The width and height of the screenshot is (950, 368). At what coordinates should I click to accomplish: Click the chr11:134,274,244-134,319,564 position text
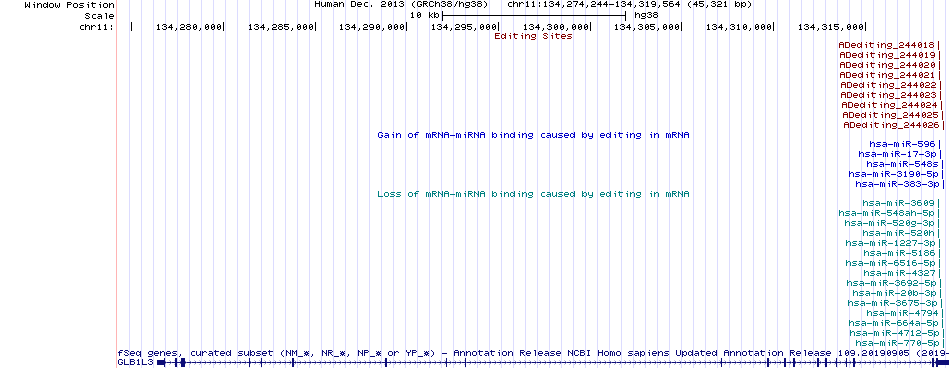pyautogui.click(x=629, y=5)
